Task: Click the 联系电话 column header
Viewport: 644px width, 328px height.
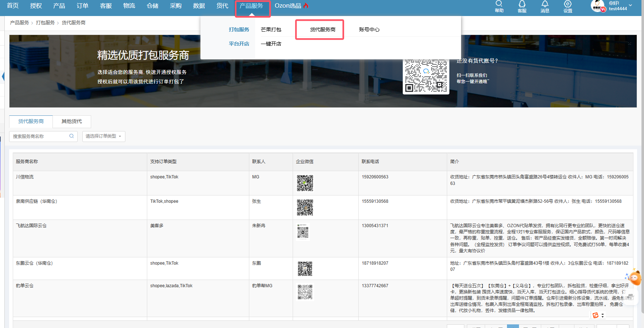Action: pos(370,162)
